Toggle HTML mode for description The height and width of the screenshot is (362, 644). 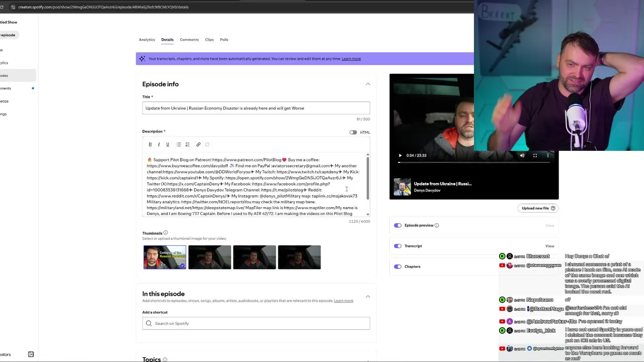[x=353, y=132]
